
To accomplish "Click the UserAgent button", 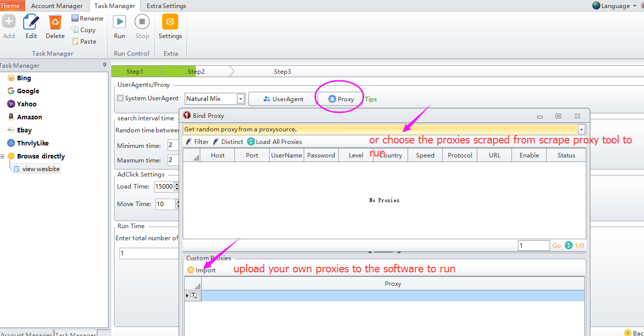I will pos(282,99).
